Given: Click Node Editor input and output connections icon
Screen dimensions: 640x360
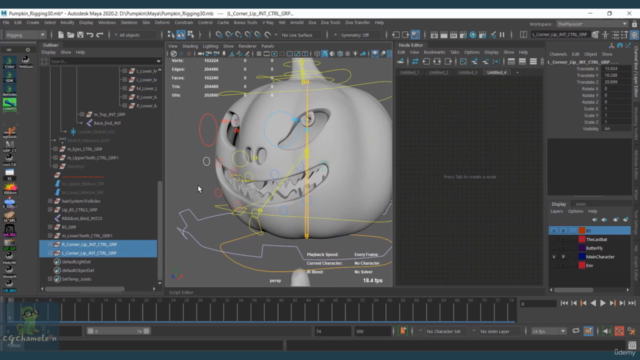Looking at the screenshot, I should click(x=437, y=62).
